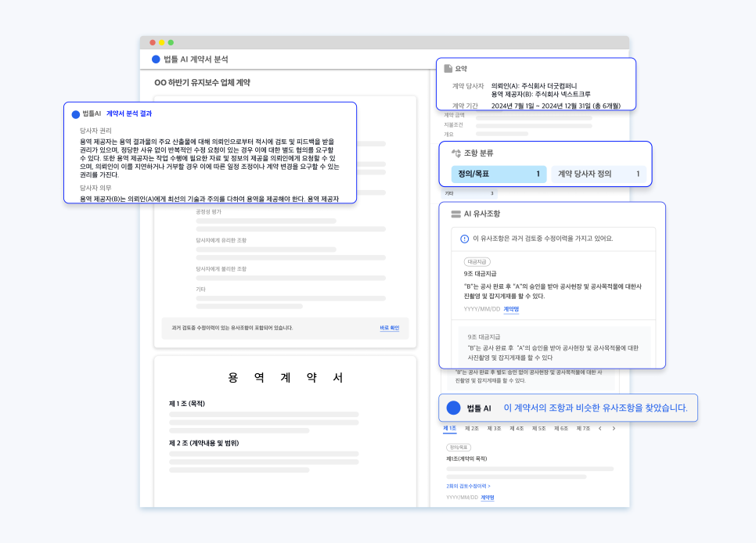
Task: Click the AI 유사조항 panel list icon
Action: pyautogui.click(x=455, y=214)
